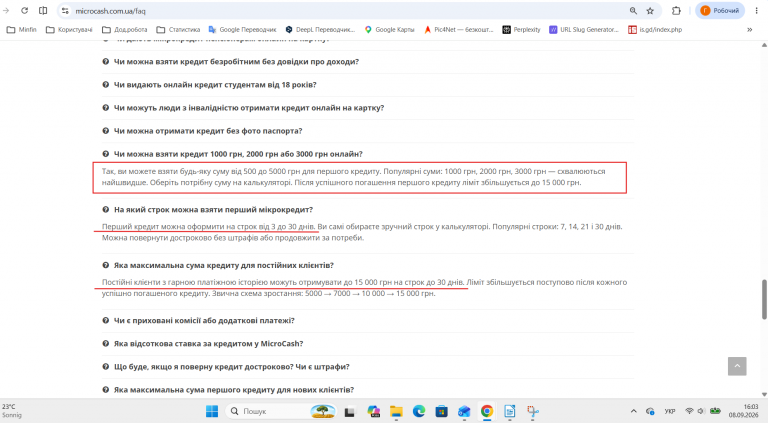This screenshot has width=768, height=423.
Task: Open the reading list side panel icon
Action: (x=43, y=11)
